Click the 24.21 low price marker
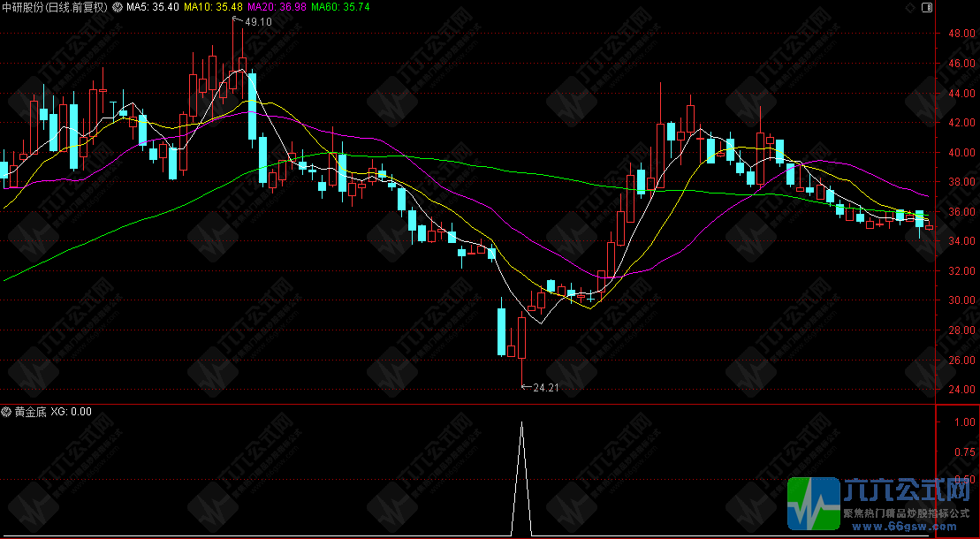The image size is (980, 539). point(545,388)
